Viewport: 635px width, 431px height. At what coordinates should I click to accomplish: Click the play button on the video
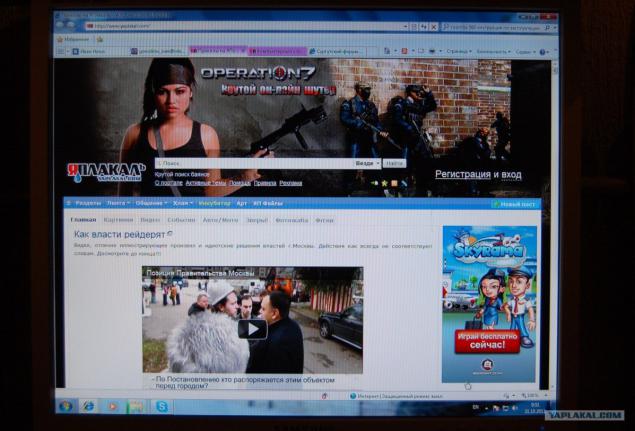tap(252, 329)
